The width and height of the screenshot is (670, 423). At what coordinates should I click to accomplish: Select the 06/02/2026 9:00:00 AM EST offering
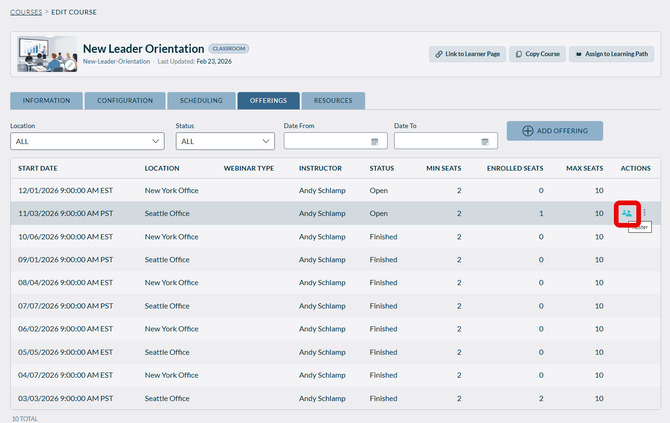(x=335, y=329)
